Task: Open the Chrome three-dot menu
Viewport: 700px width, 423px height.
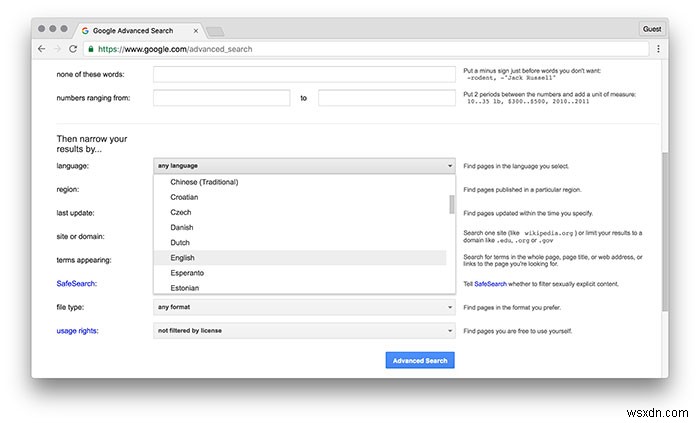Action: (x=658, y=49)
